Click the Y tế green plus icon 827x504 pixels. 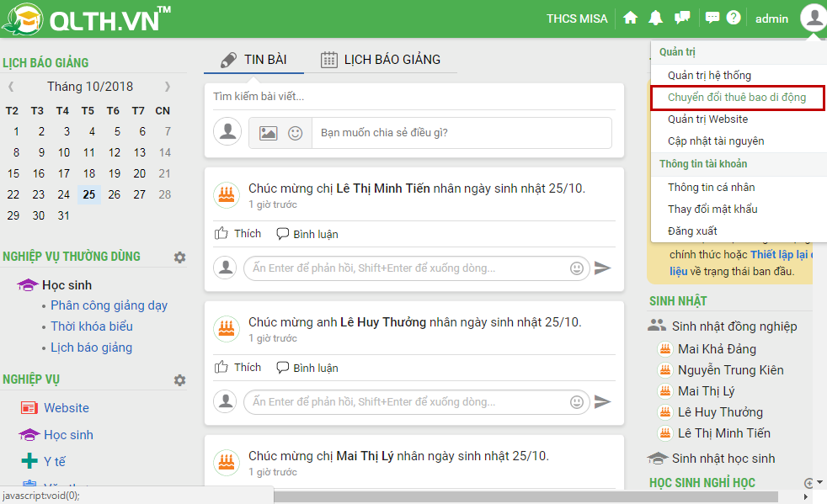pyautogui.click(x=29, y=461)
